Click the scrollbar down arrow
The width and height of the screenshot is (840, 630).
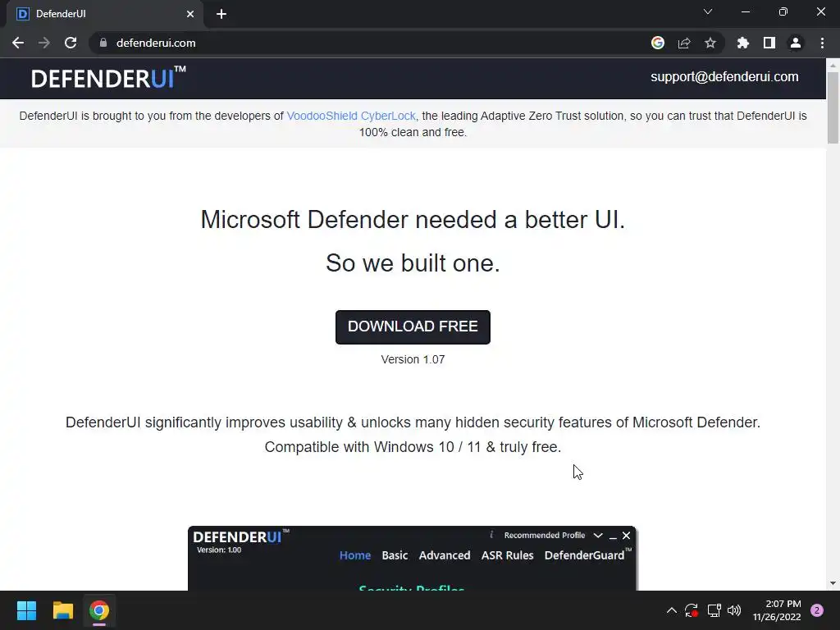(833, 583)
